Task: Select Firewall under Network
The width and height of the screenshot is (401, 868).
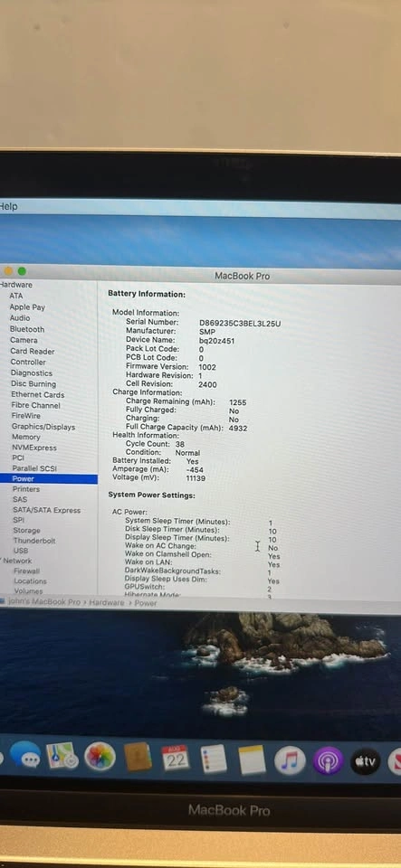Action: click(x=27, y=571)
